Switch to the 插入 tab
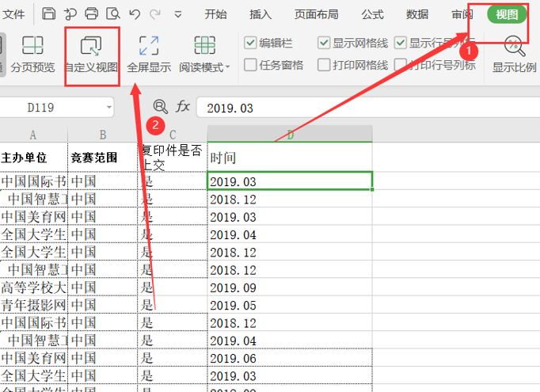This screenshot has width=540, height=392. pyautogui.click(x=260, y=14)
